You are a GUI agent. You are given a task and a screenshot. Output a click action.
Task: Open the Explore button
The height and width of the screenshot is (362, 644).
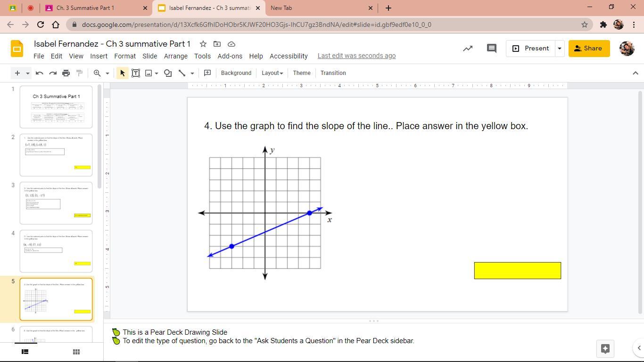(x=605, y=348)
